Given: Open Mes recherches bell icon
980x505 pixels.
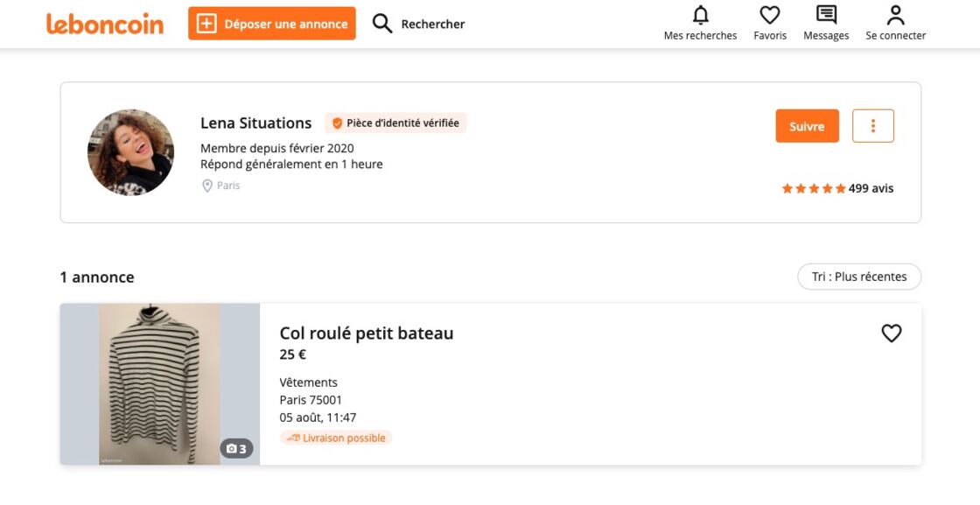Looking at the screenshot, I should pyautogui.click(x=701, y=15).
